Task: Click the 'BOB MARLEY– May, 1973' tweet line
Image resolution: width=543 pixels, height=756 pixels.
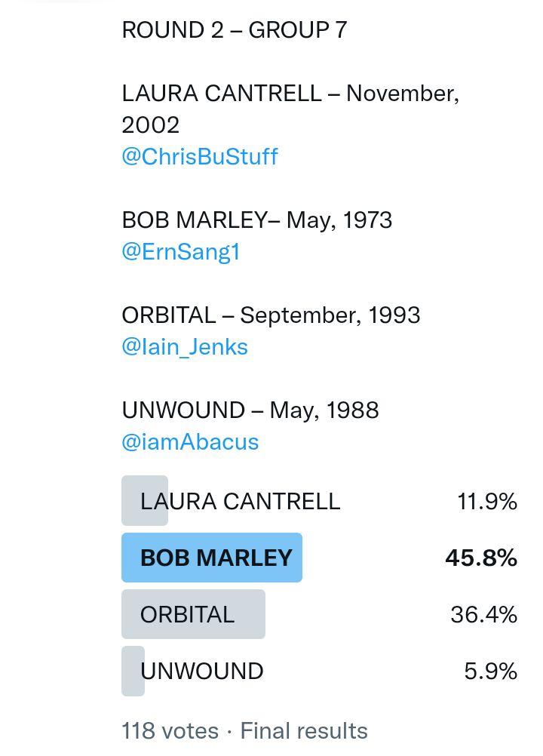Action: [257, 220]
